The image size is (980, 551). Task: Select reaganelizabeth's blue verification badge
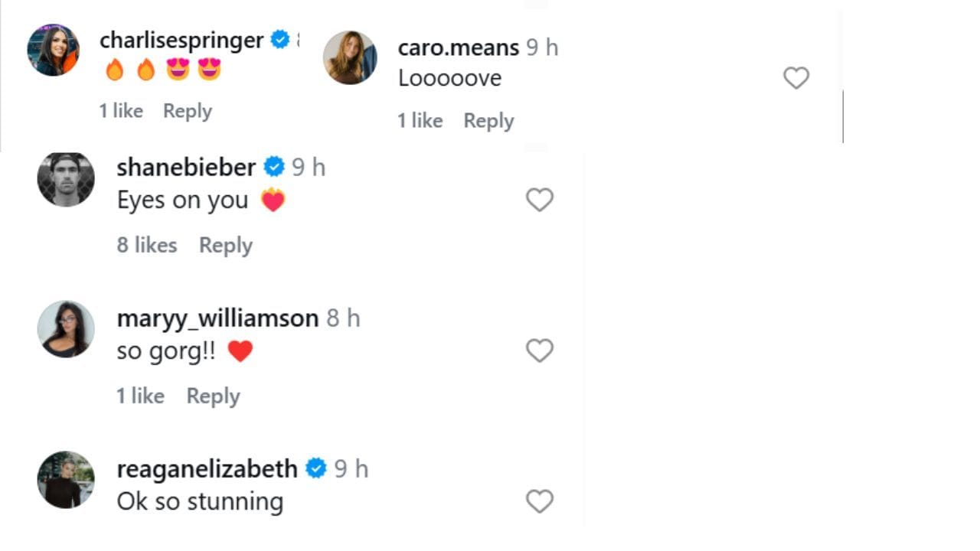[315, 468]
